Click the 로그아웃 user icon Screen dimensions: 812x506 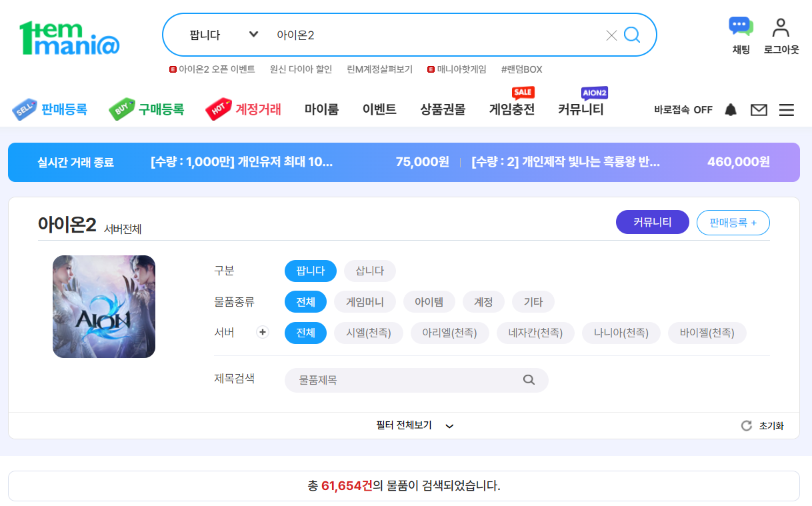781,35
